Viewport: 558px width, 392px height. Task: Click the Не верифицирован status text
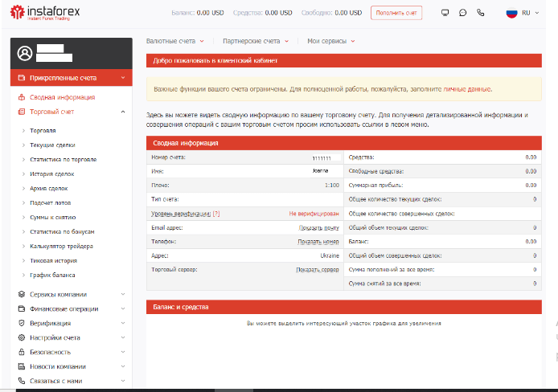314,214
